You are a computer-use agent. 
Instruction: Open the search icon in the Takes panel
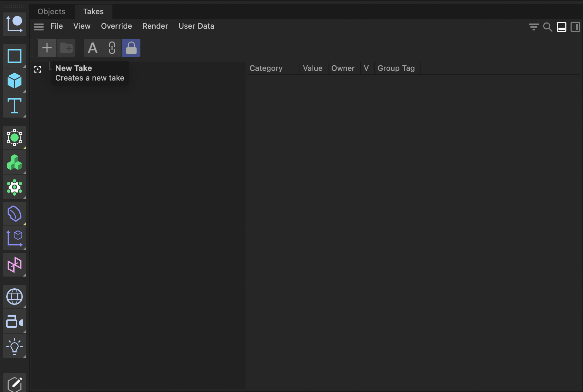[548, 27]
